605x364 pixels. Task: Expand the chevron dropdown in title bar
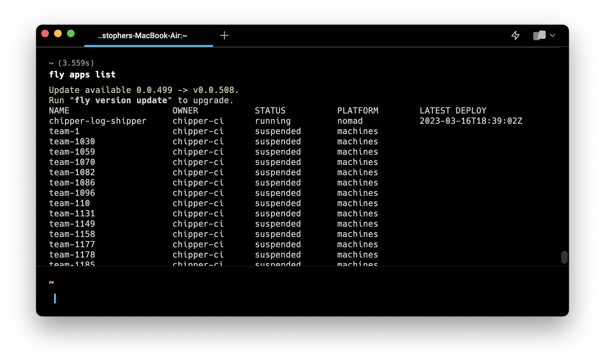[x=553, y=35]
